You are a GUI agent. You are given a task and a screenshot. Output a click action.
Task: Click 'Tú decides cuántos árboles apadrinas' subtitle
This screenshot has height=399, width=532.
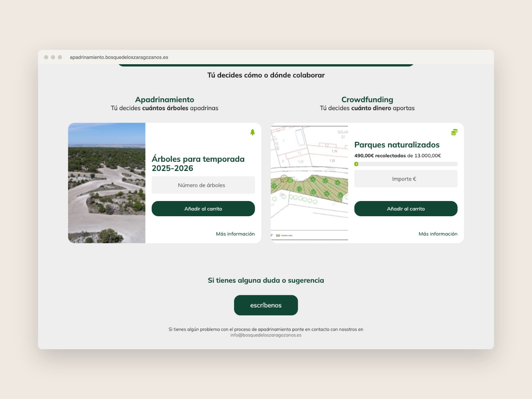(165, 108)
